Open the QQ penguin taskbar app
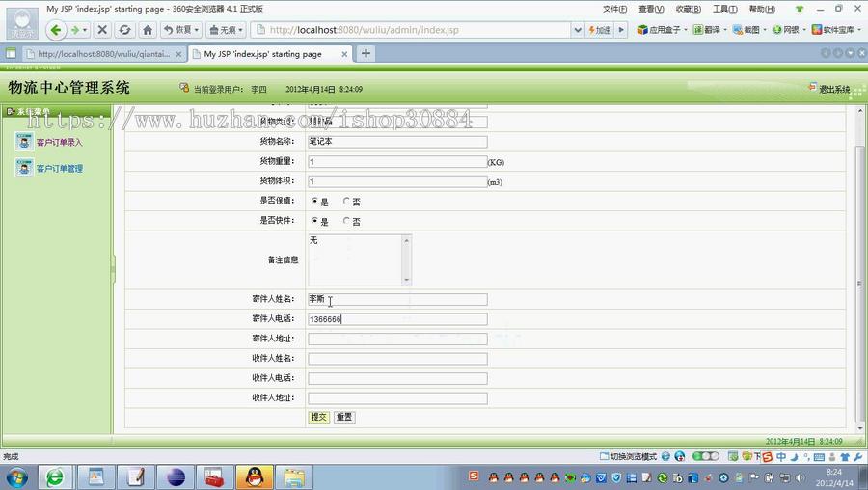868x490 pixels. [255, 477]
